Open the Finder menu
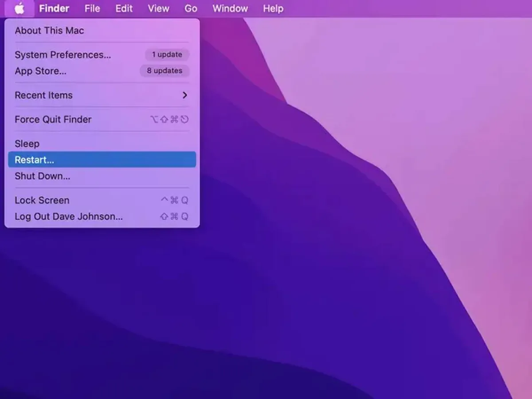The height and width of the screenshot is (399, 532). 54,8
